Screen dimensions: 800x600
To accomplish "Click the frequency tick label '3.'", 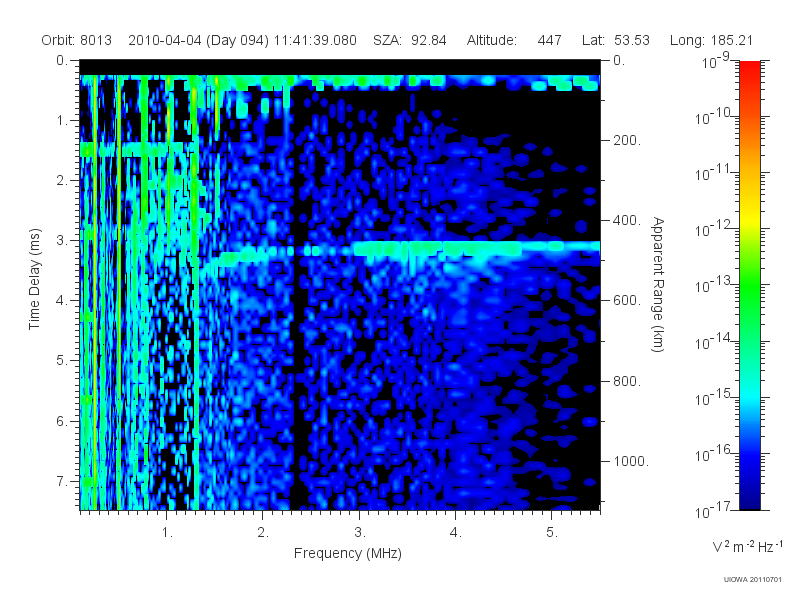I will [x=360, y=533].
